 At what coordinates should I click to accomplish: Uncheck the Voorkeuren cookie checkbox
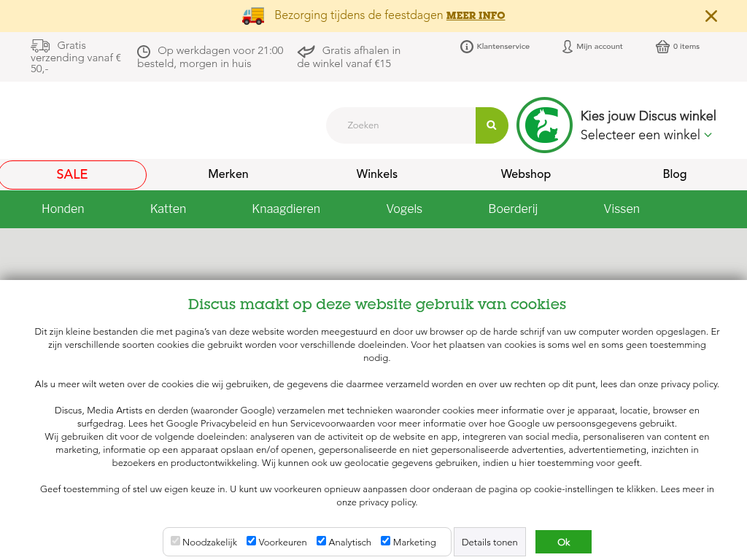pyautogui.click(x=251, y=541)
